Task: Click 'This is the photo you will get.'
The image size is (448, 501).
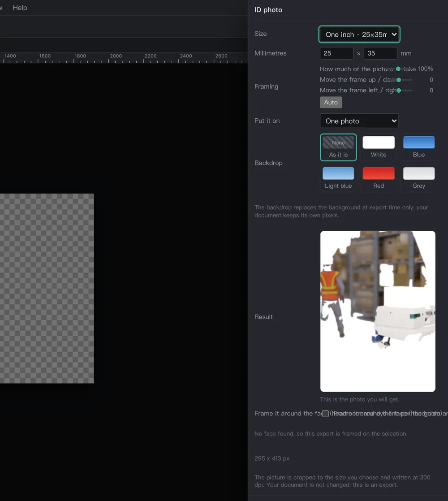Action: (x=360, y=399)
